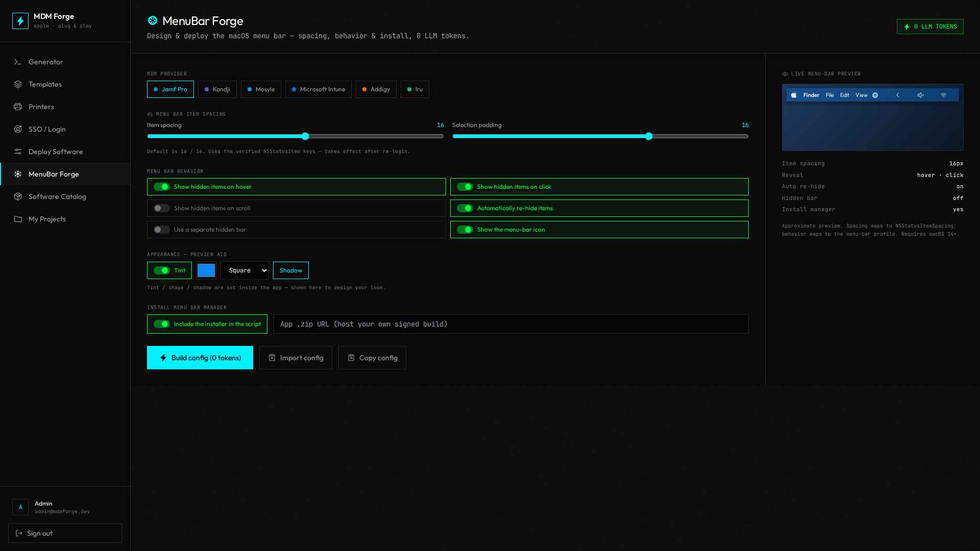Click the Printers printer icon
980x551 pixels.
tap(18, 107)
